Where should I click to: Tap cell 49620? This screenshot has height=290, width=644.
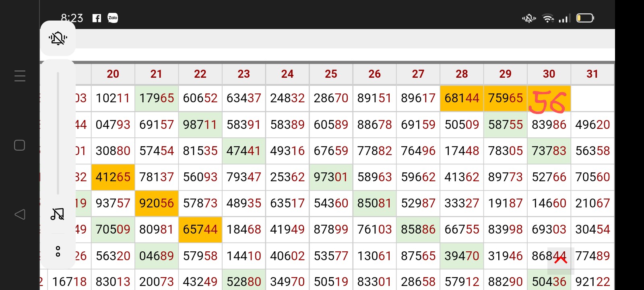click(x=592, y=125)
